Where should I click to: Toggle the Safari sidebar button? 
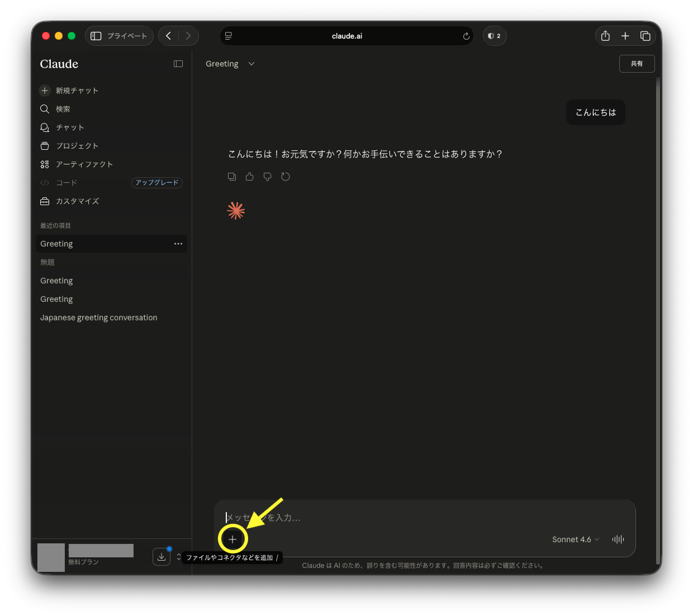point(96,36)
